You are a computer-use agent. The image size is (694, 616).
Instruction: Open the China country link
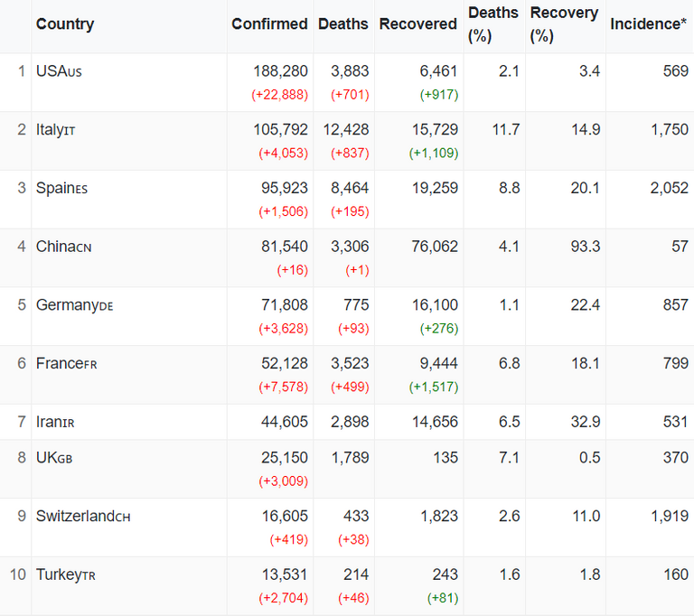point(64,247)
